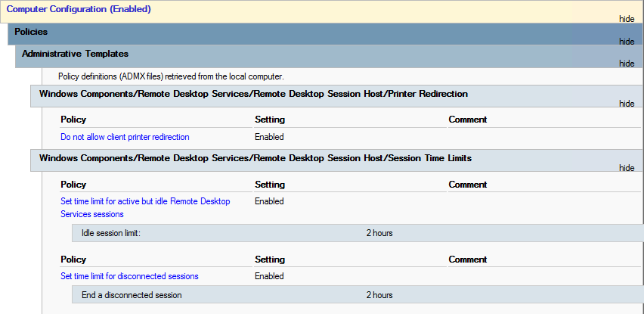This screenshot has width=644, height=314.
Task: Select the 'Idle session limit:' label
Action: pyautogui.click(x=111, y=233)
